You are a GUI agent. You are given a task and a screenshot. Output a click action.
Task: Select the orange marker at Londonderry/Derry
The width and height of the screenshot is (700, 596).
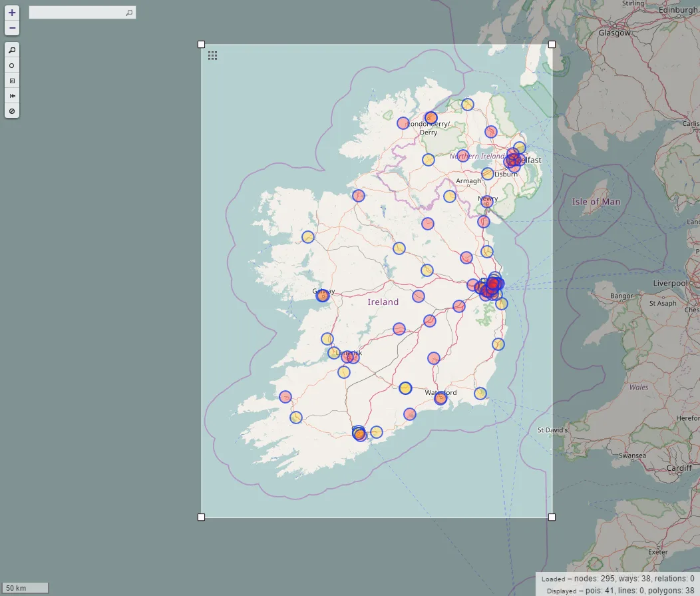pos(431,118)
